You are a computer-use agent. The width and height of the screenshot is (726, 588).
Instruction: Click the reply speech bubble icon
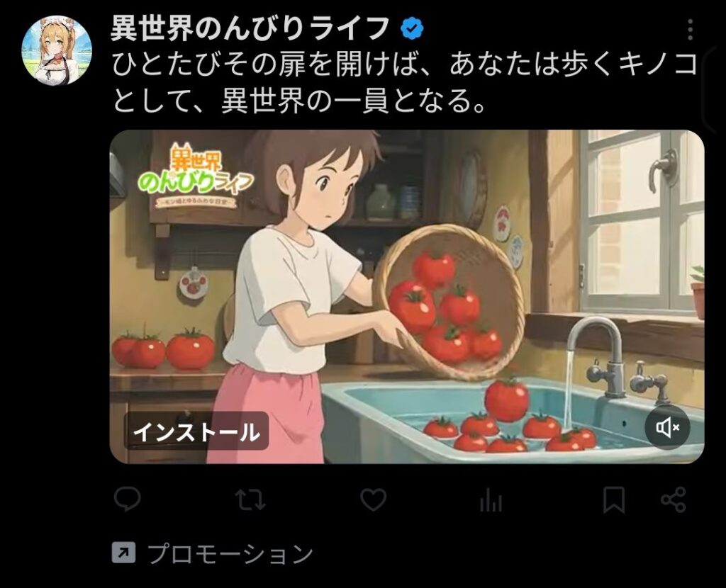(x=128, y=499)
